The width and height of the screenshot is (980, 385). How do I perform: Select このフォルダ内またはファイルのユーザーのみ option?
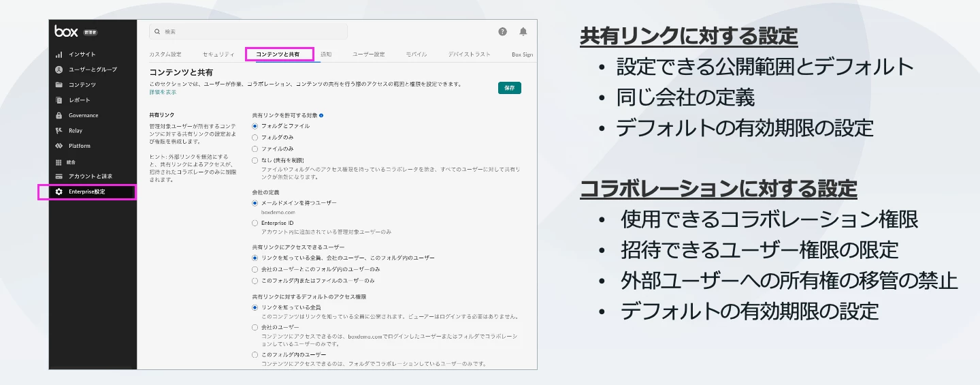click(x=255, y=280)
